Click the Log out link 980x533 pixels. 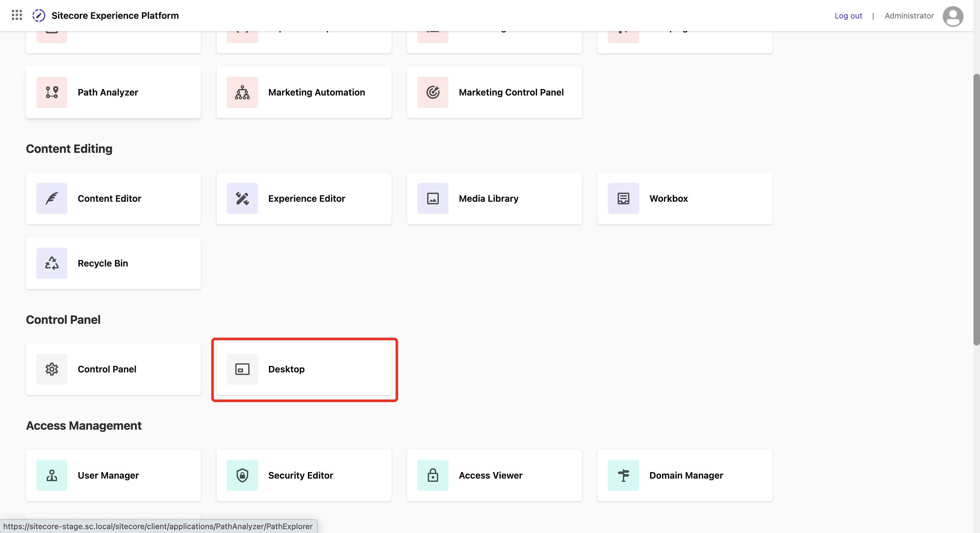pyautogui.click(x=848, y=16)
